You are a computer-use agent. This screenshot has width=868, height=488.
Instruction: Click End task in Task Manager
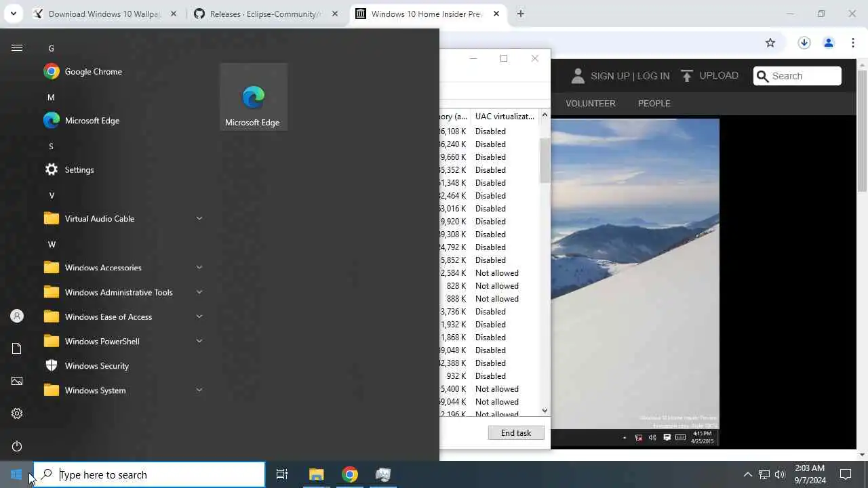tap(516, 432)
